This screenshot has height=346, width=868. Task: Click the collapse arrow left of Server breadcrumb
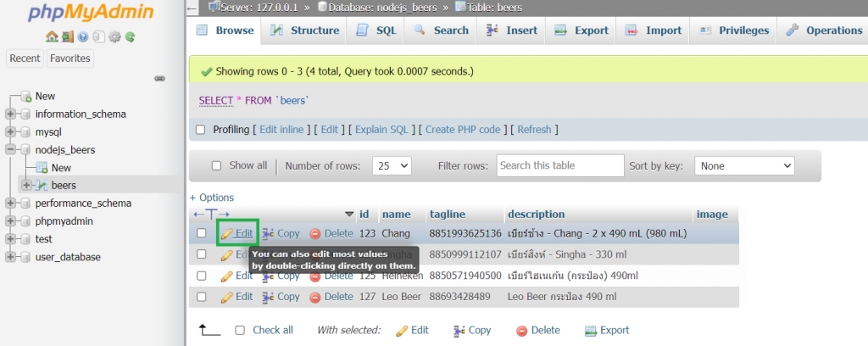coord(192,8)
